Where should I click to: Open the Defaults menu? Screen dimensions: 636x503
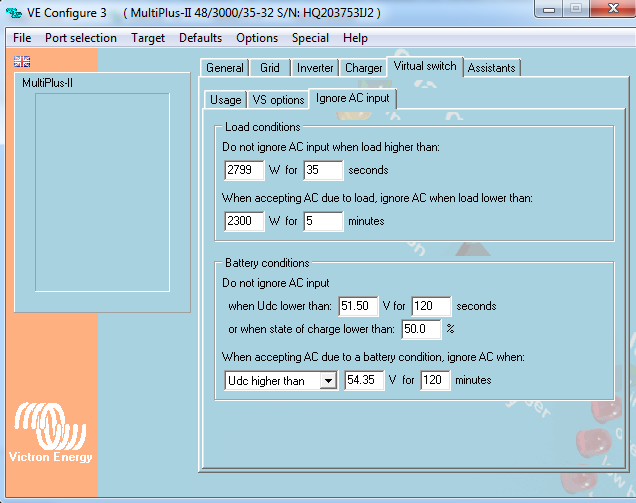pyautogui.click(x=200, y=38)
